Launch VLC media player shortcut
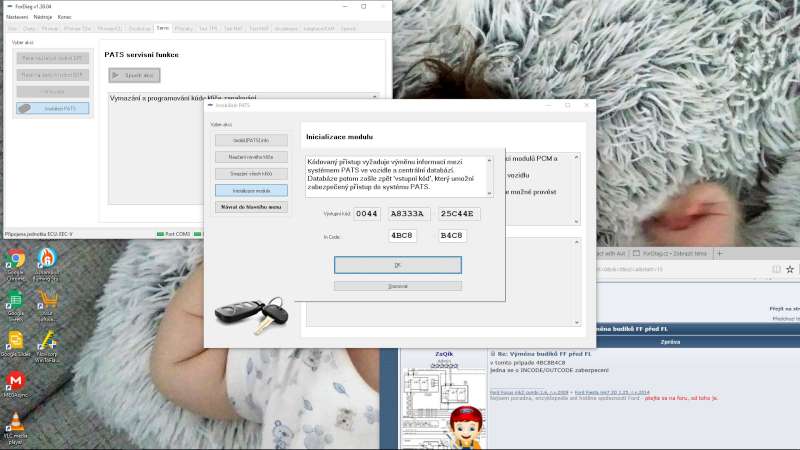The width and height of the screenshot is (800, 450). pos(14,424)
